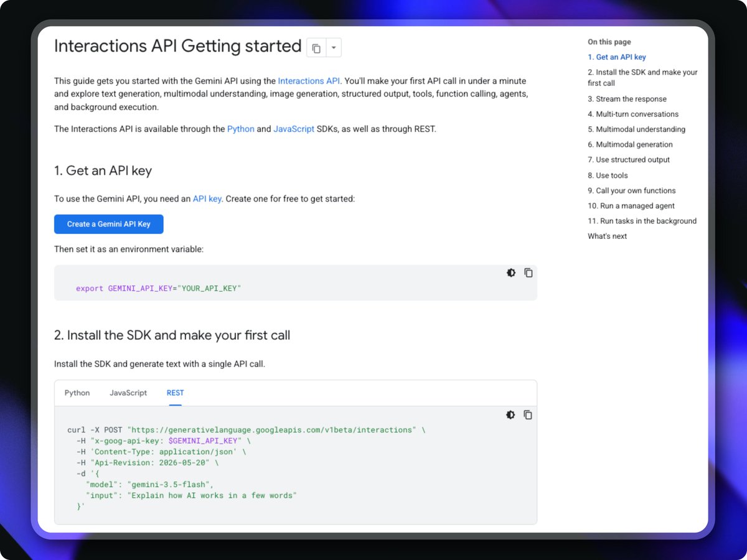The image size is (747, 560).
Task: Copy the curl REST code sample
Action: click(528, 415)
